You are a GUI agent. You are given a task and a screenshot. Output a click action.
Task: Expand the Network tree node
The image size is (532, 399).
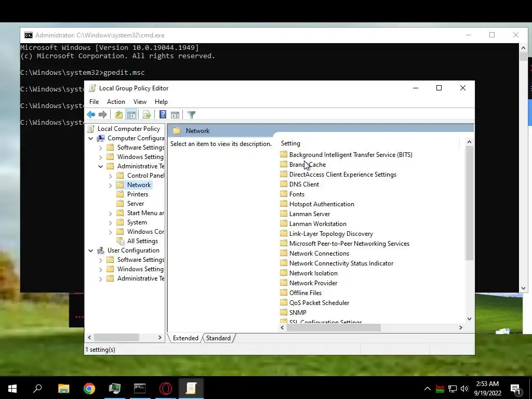click(110, 185)
